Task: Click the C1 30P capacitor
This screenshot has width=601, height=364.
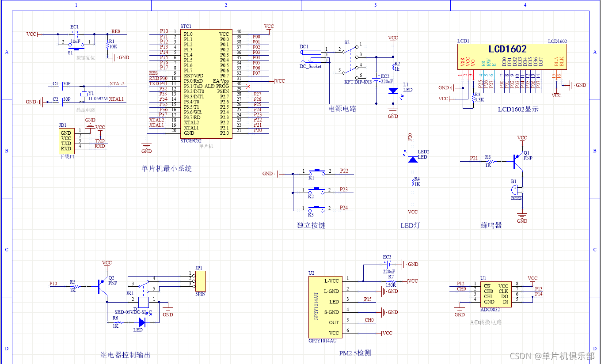Action: pos(61,87)
